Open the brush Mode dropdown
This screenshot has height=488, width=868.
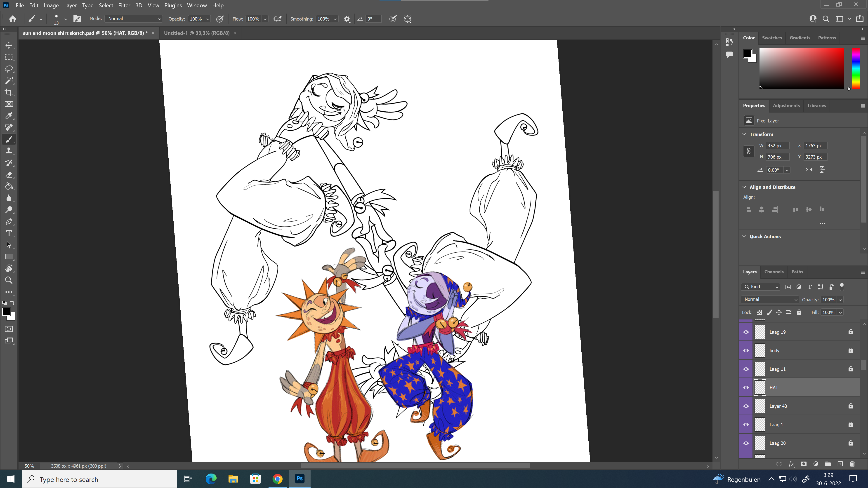click(x=134, y=19)
